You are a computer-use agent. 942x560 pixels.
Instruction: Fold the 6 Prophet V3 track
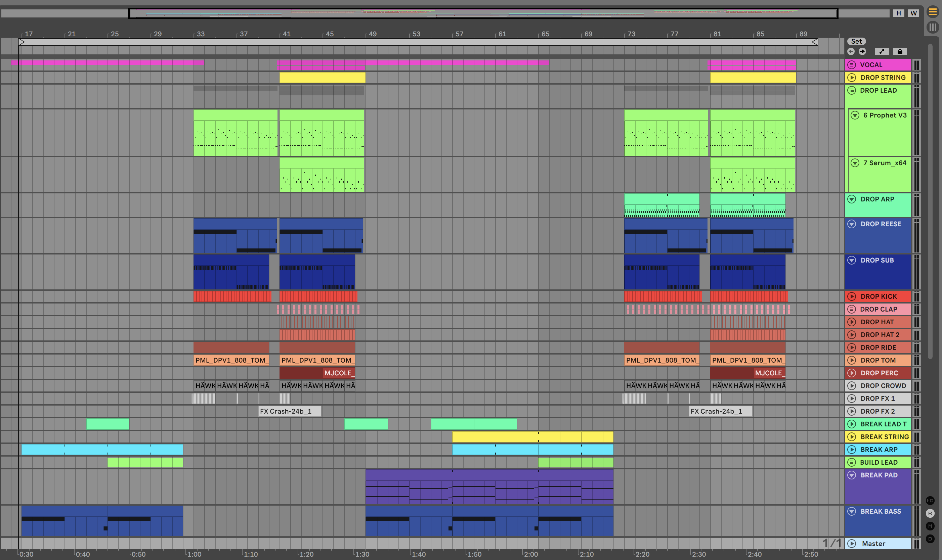point(855,115)
